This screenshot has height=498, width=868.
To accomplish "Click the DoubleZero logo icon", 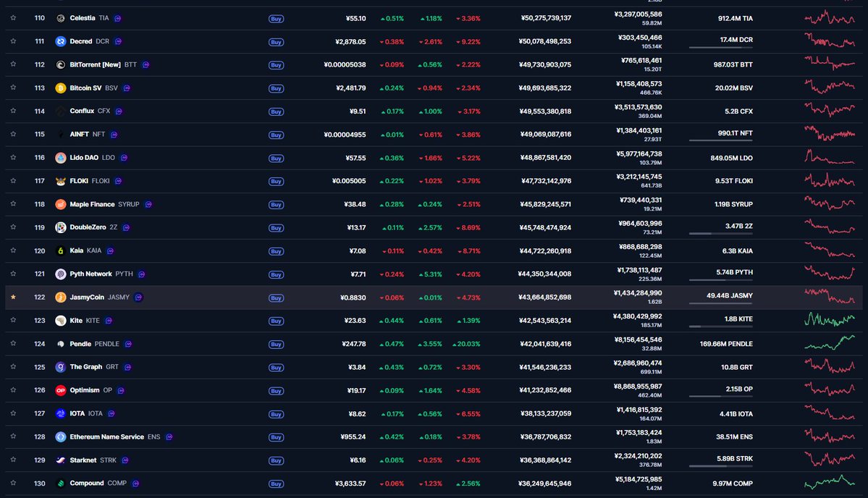I will 61,227.
